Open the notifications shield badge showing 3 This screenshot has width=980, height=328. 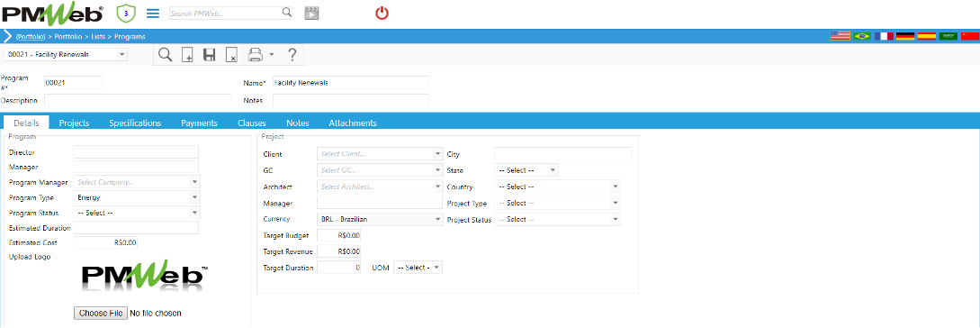tap(125, 14)
